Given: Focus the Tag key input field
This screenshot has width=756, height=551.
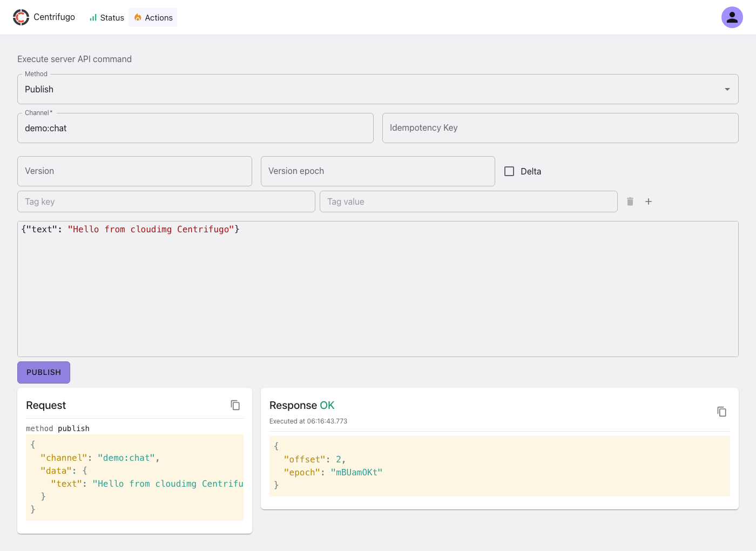Looking at the screenshot, I should [166, 201].
